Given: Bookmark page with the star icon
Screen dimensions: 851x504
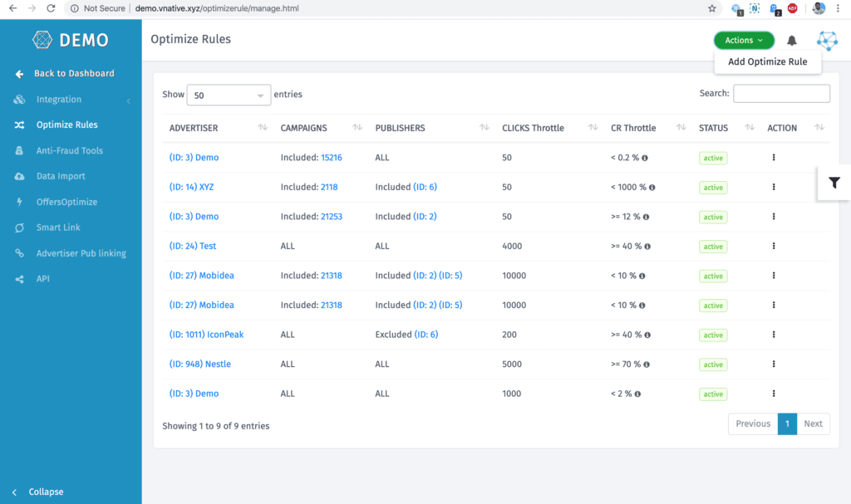Looking at the screenshot, I should 712,8.
